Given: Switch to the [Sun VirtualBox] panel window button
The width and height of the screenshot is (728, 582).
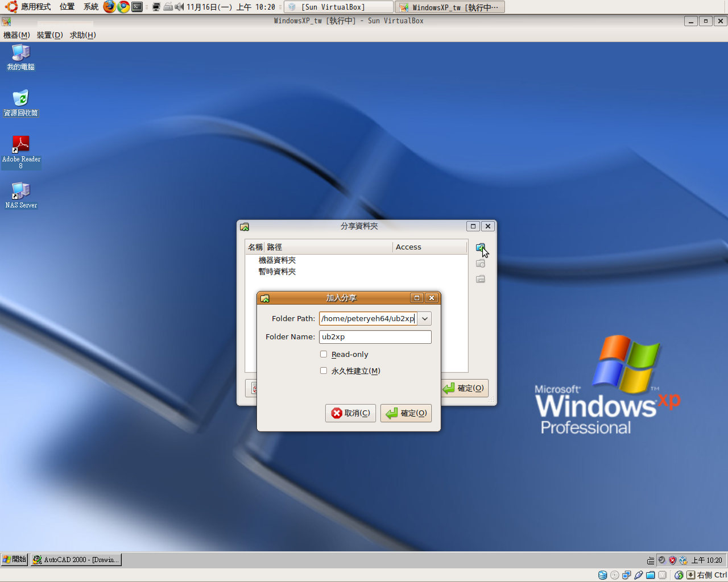Looking at the screenshot, I should 338,7.
